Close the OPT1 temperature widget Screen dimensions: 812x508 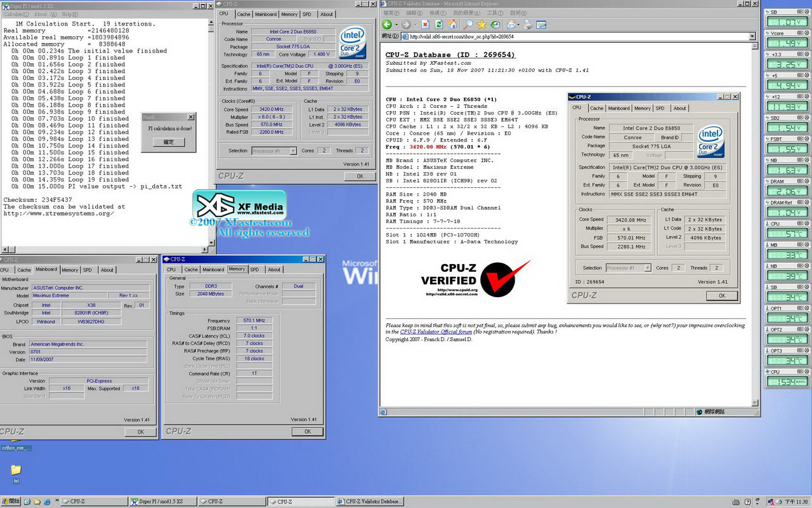pos(807,308)
